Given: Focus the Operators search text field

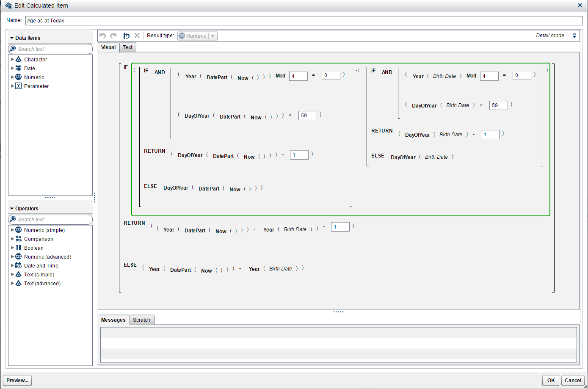Looking at the screenshot, I should click(50, 219).
